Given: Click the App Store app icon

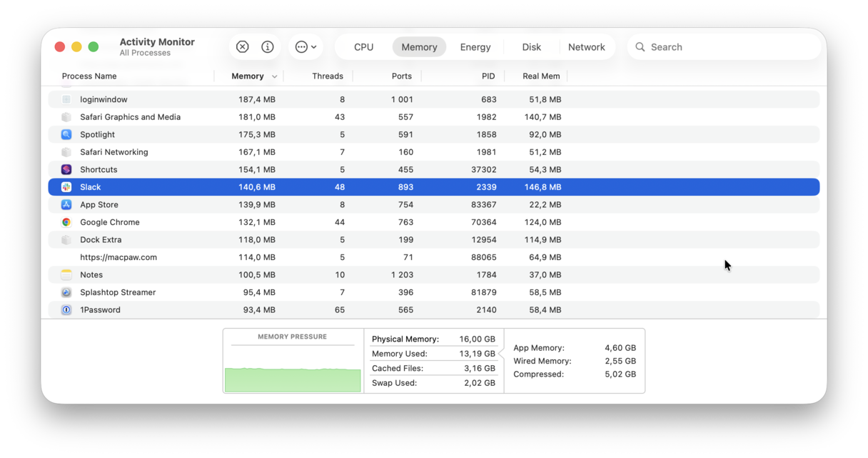Looking at the screenshot, I should 66,204.
